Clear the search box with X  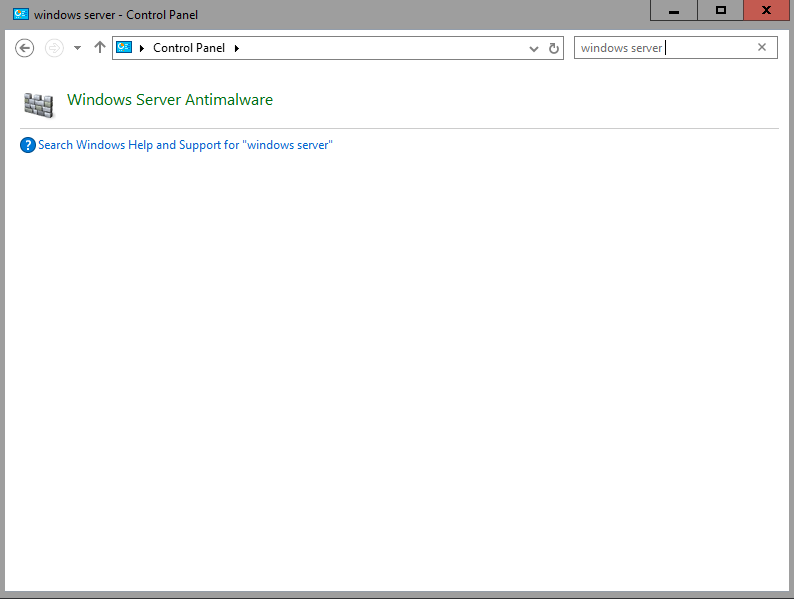(x=762, y=47)
